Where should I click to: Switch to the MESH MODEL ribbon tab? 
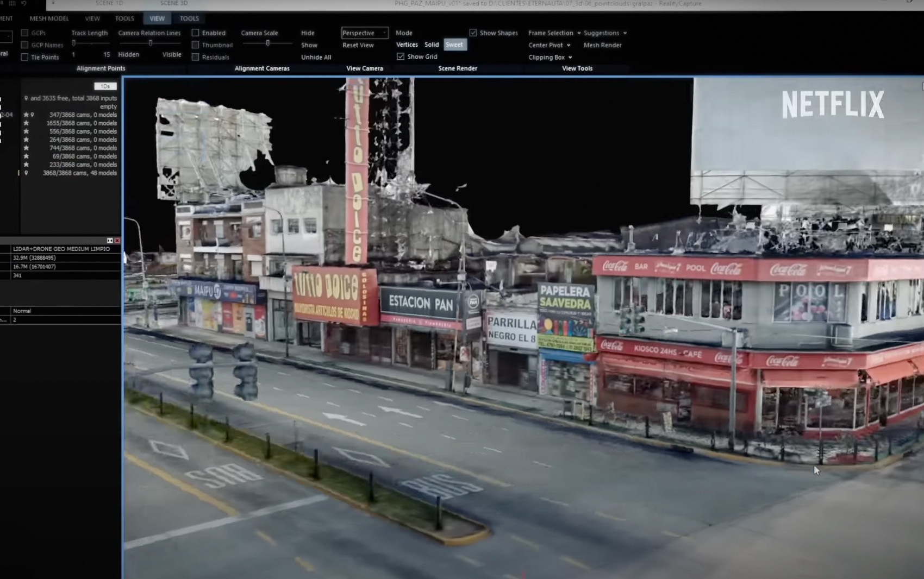tap(49, 18)
